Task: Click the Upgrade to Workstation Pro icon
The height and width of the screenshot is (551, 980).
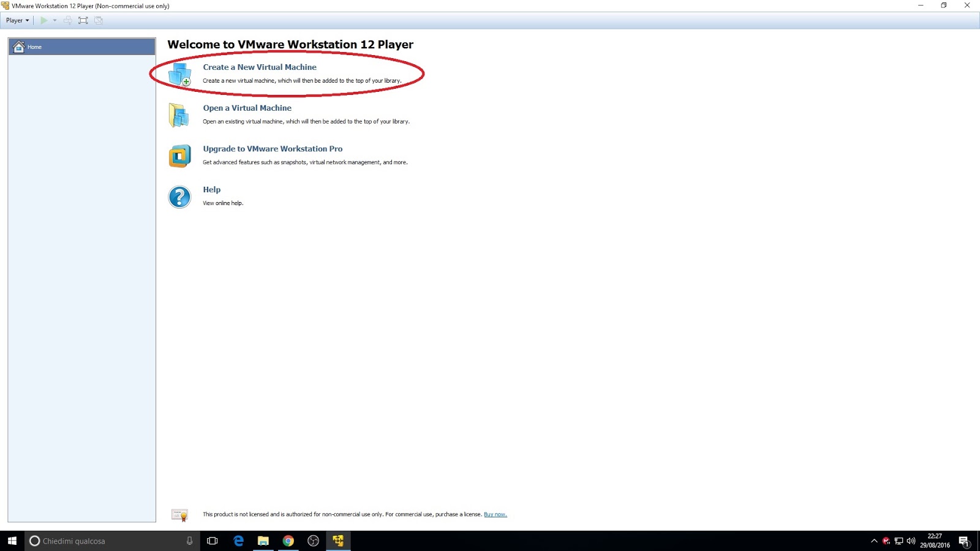Action: 179,156
